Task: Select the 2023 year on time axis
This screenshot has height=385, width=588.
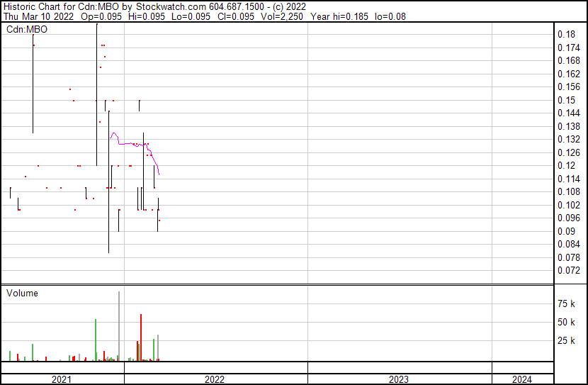Action: click(398, 379)
